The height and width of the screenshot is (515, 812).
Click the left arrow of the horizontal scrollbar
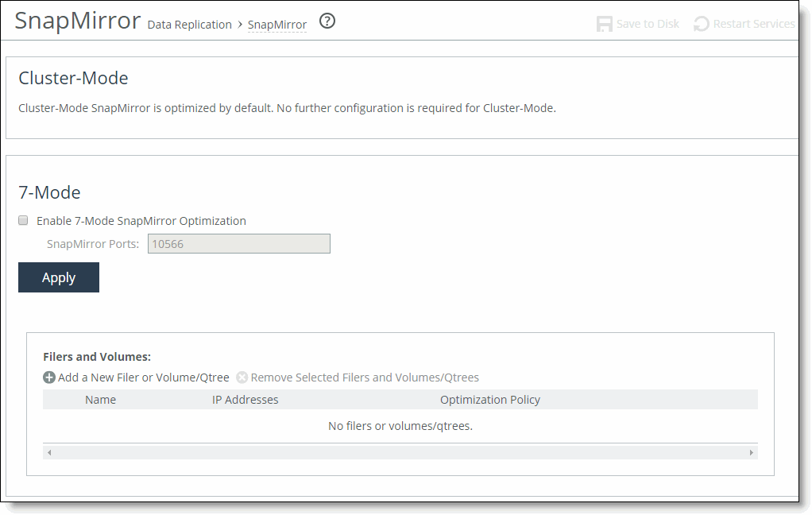pos(49,452)
